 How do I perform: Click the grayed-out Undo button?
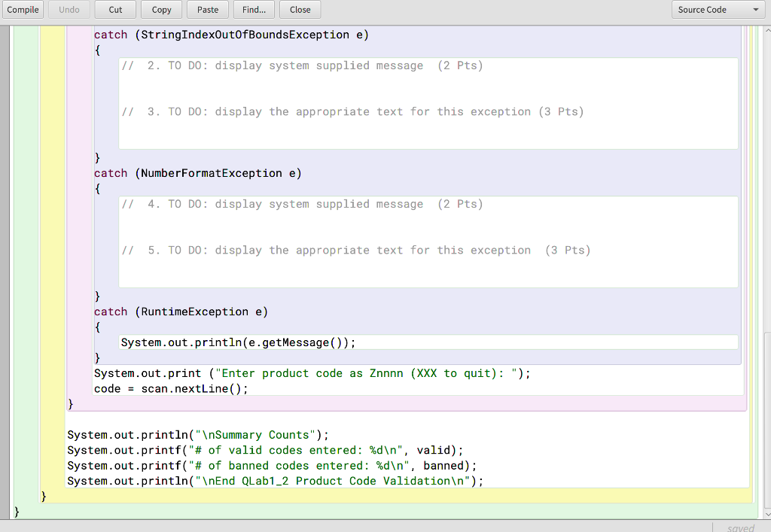(x=69, y=9)
